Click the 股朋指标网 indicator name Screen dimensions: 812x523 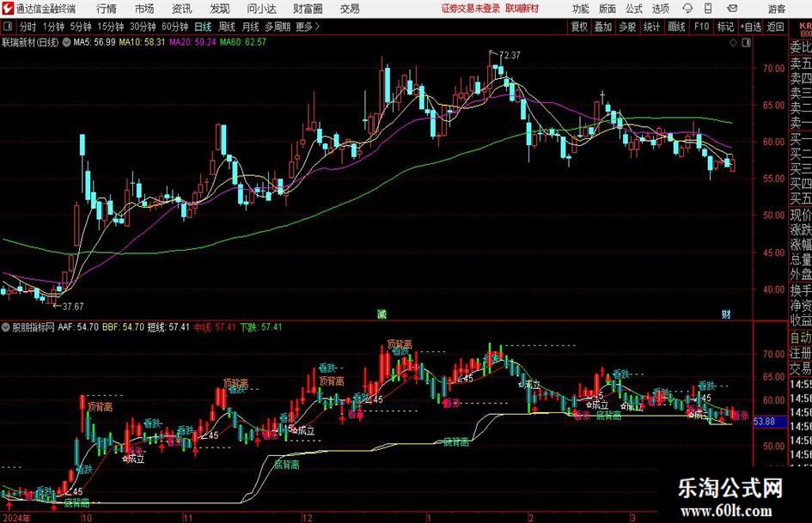34,327
